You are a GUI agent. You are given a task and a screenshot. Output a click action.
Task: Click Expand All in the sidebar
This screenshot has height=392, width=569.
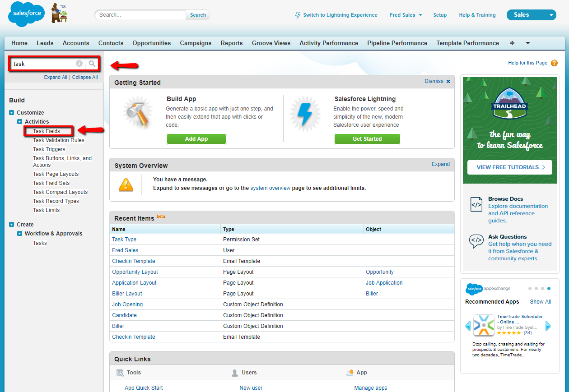coord(56,77)
